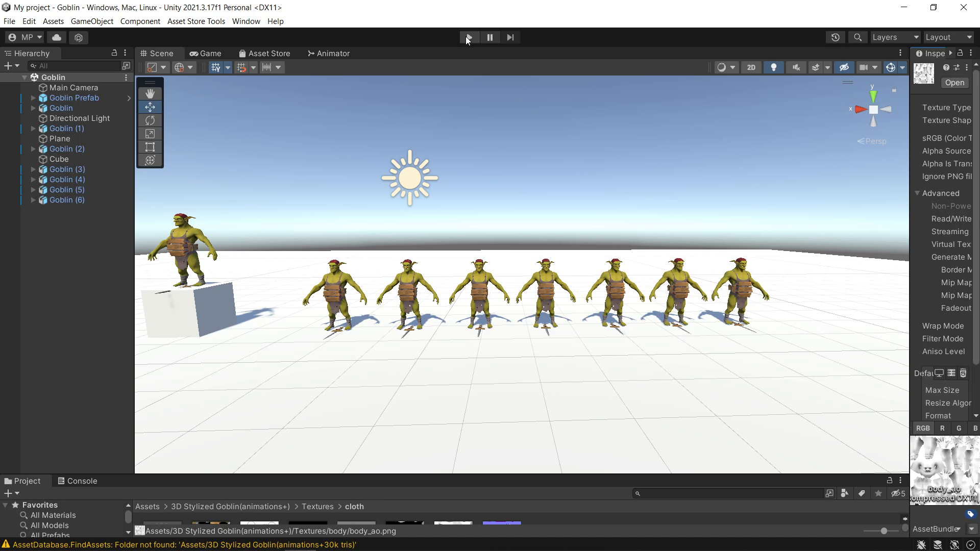
Task: Open the Layers dropdown
Action: click(x=895, y=37)
